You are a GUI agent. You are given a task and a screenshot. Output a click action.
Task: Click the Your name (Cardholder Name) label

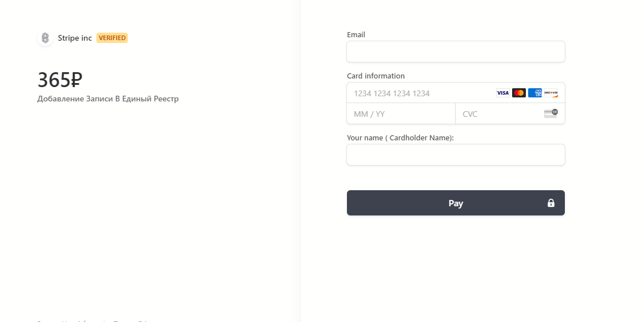(400, 138)
